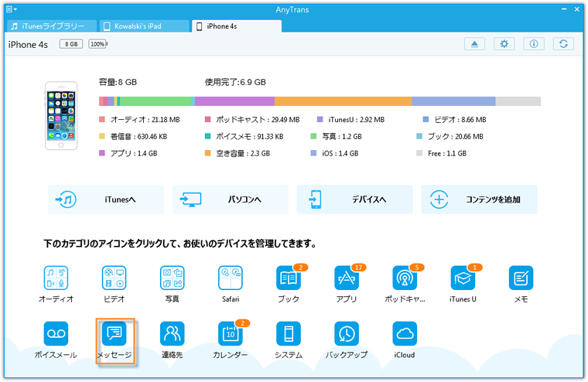Click the アプリ : 1.4 GB legend entry

128,153
